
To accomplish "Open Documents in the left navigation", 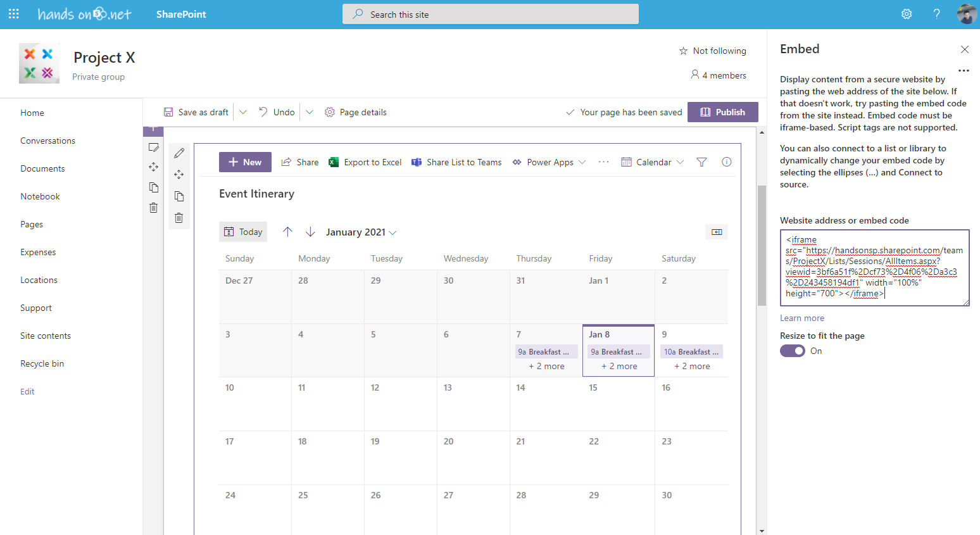I will 42,168.
